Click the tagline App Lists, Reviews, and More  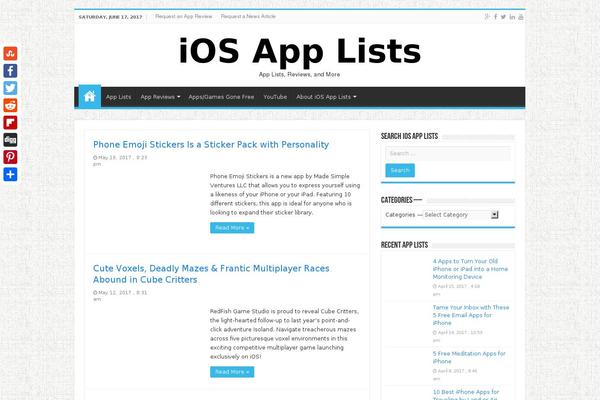(x=299, y=74)
